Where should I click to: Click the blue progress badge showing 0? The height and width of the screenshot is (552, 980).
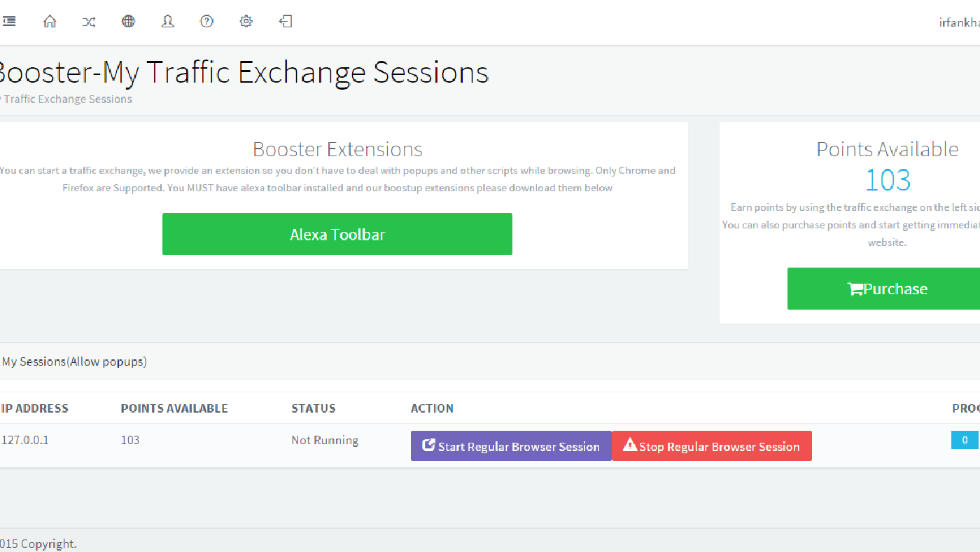(x=965, y=440)
